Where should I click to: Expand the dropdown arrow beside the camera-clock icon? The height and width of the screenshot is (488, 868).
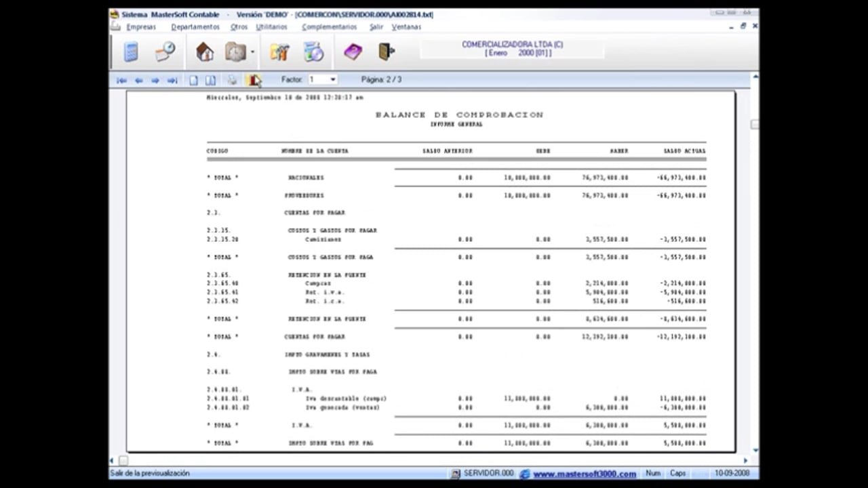pyautogui.click(x=252, y=52)
